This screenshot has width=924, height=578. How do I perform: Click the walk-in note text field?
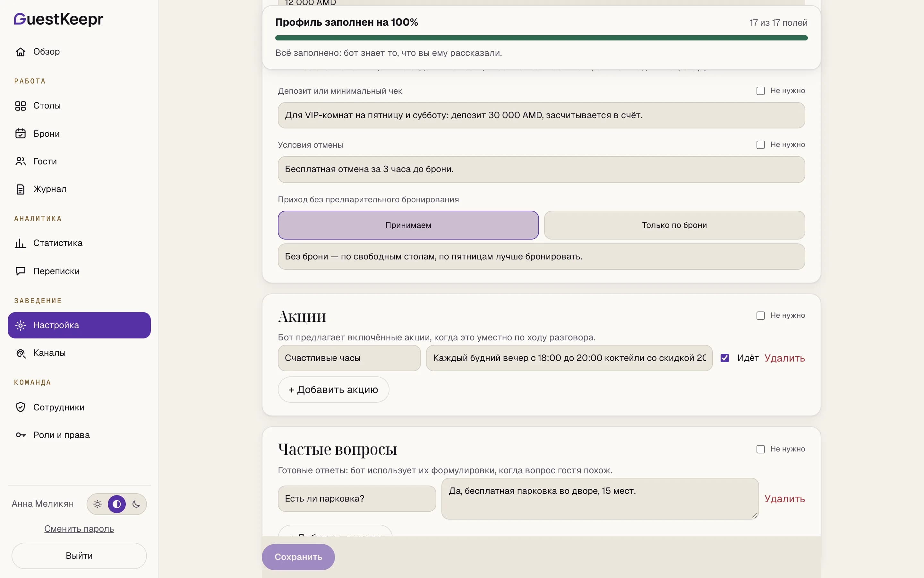click(541, 257)
